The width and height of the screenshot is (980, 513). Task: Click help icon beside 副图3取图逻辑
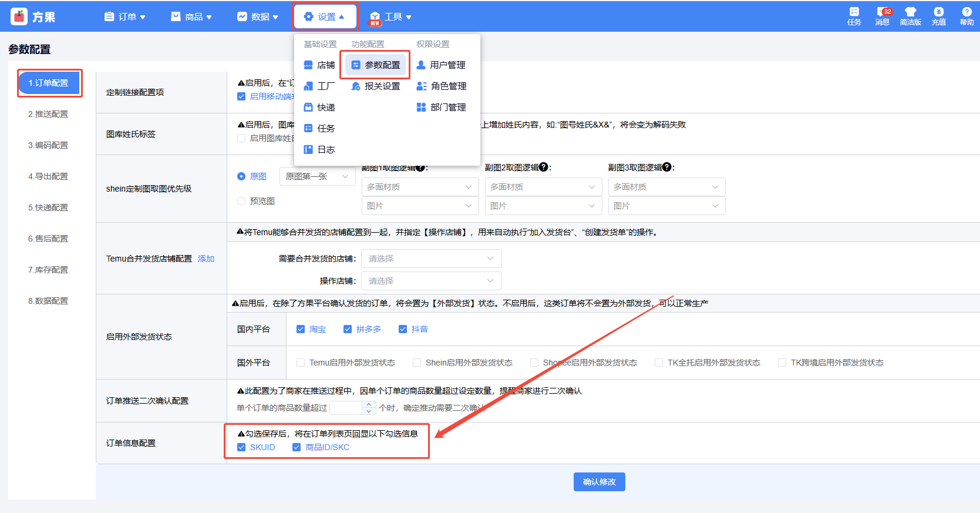[x=667, y=167]
